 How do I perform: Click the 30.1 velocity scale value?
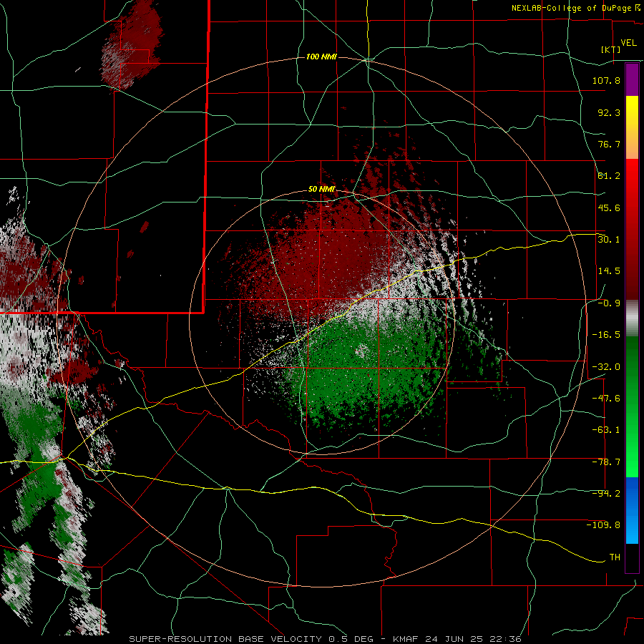[609, 240]
